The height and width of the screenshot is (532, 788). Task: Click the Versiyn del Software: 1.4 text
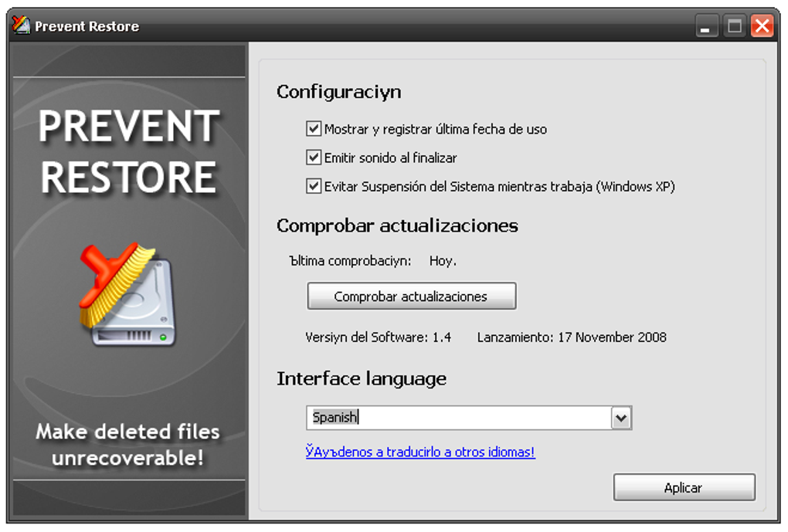(378, 337)
